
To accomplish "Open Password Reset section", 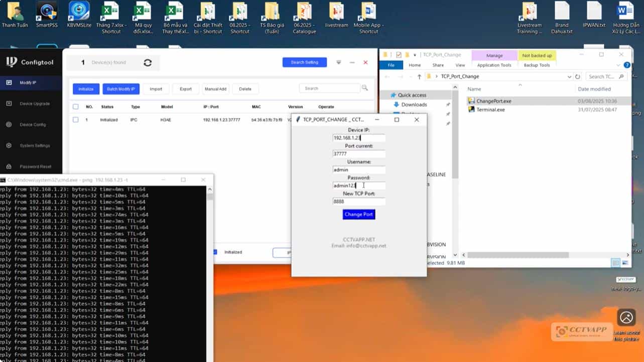I will [35, 166].
